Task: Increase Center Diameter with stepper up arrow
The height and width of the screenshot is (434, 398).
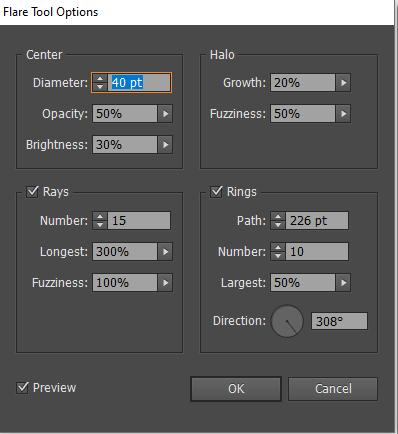Action: click(100, 79)
